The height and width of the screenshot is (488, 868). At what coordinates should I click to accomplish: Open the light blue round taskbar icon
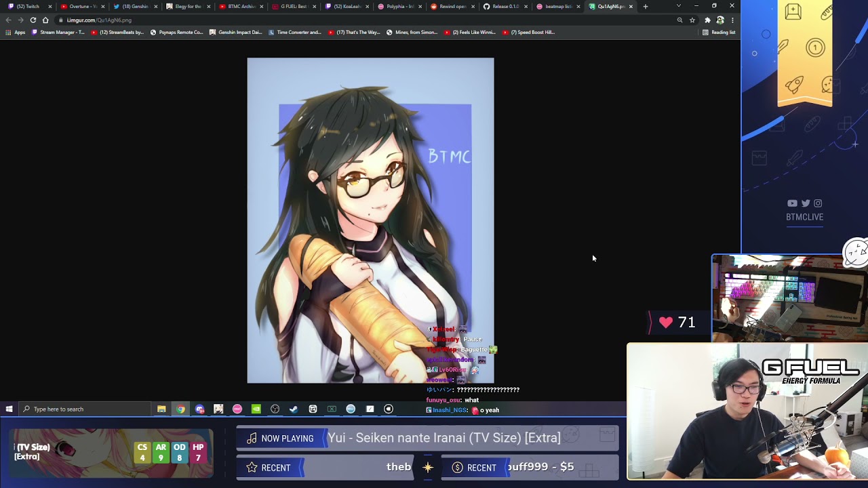coord(351,409)
